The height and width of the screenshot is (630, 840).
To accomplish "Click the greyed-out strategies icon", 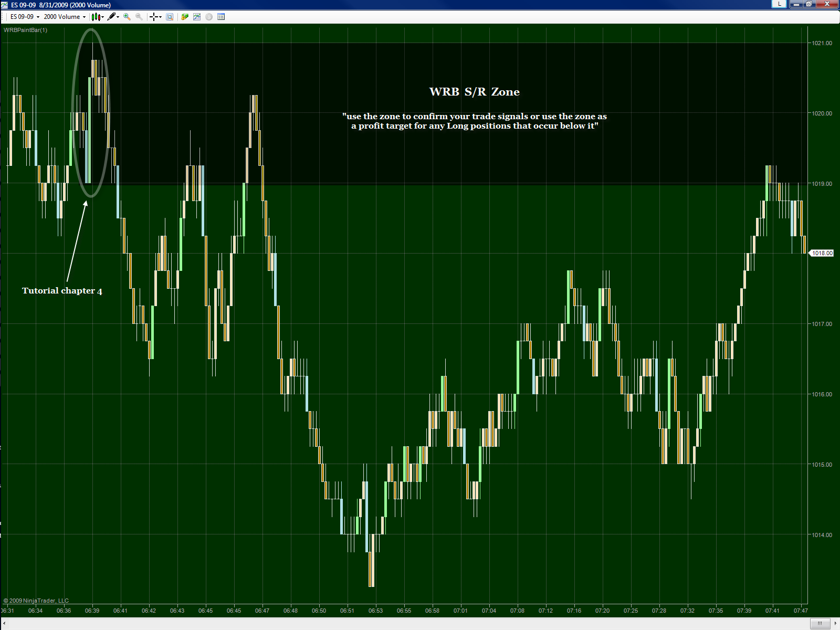I will [x=209, y=17].
